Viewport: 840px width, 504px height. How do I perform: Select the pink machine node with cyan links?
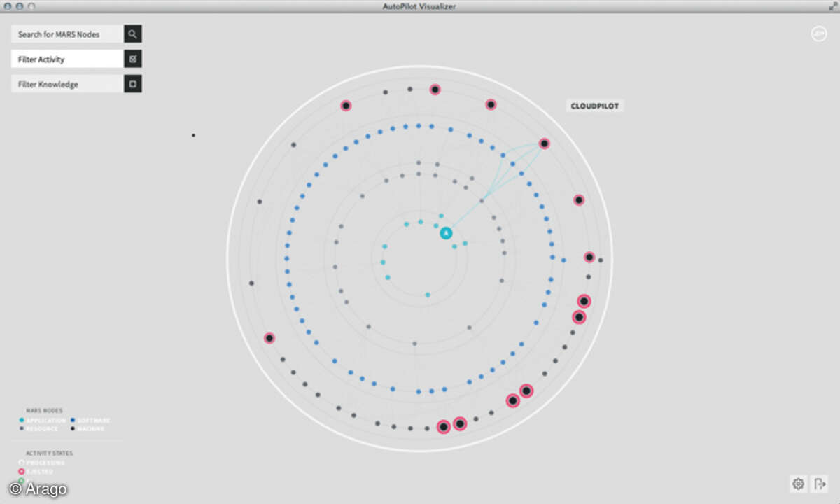point(544,143)
